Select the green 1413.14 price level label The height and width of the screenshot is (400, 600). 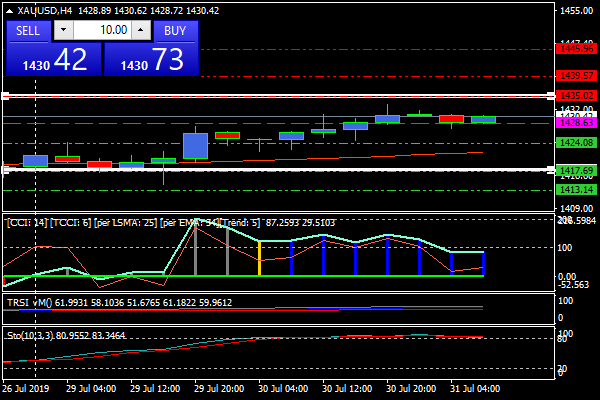click(x=577, y=189)
